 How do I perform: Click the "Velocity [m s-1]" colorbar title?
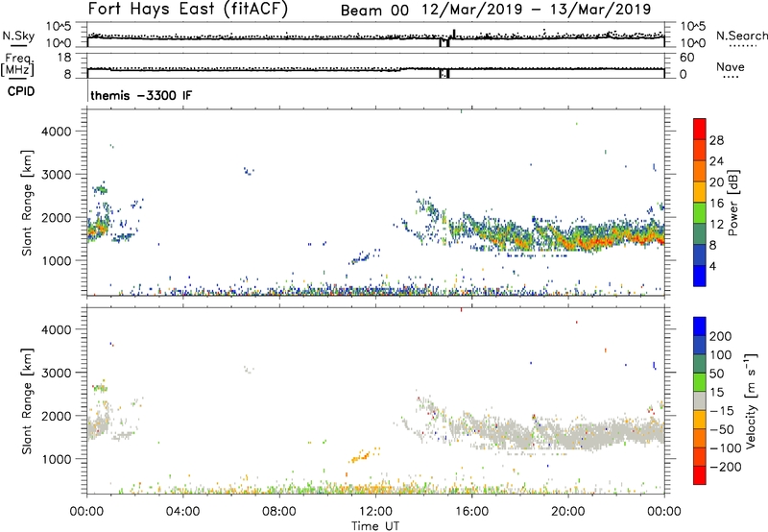coord(752,401)
